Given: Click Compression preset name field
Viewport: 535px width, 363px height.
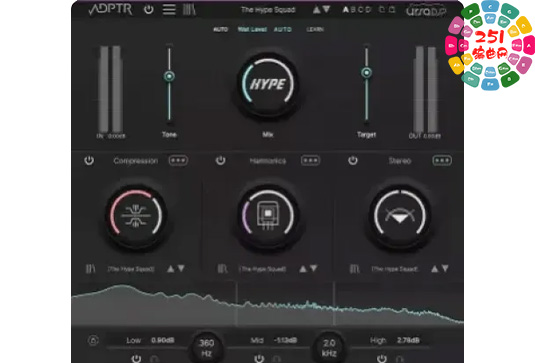Looking at the screenshot, I should tap(131, 269).
